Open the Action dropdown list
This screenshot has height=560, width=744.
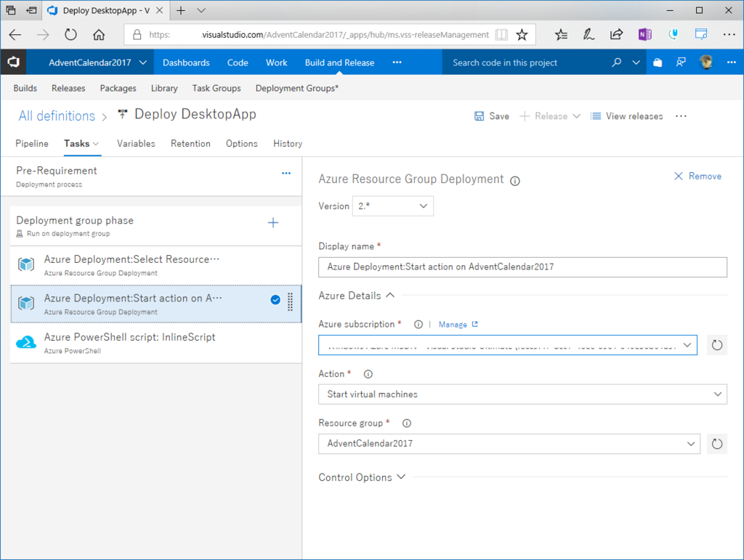click(x=522, y=394)
